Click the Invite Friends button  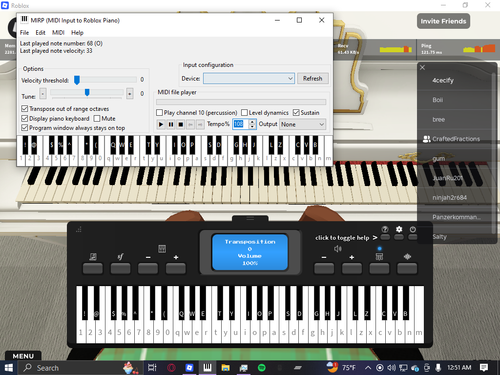tap(443, 21)
